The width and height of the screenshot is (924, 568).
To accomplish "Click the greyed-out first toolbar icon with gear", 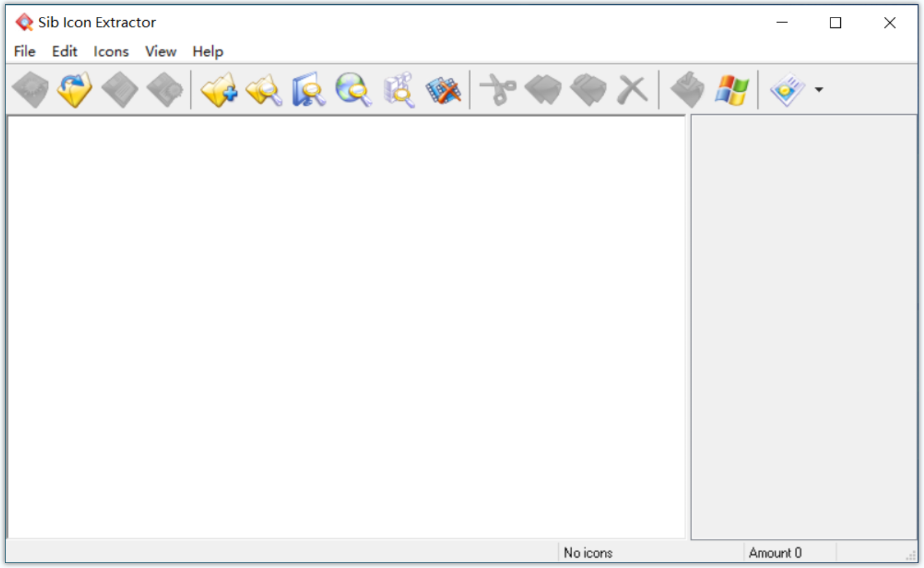I will 30,90.
